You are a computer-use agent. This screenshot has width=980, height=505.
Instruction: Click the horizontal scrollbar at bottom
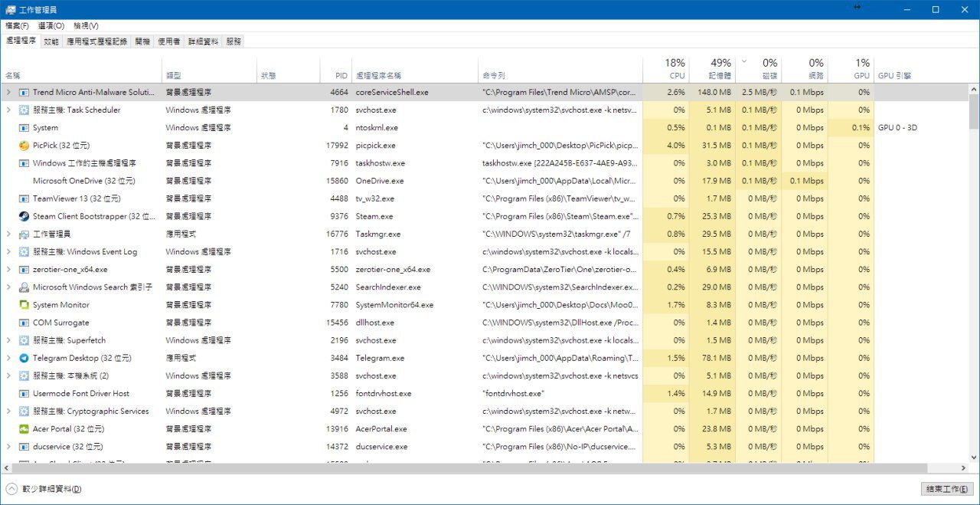click(x=467, y=467)
